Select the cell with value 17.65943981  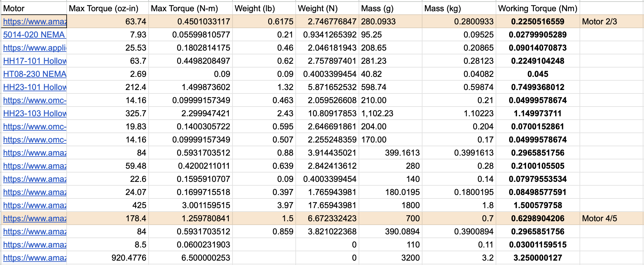327,205
